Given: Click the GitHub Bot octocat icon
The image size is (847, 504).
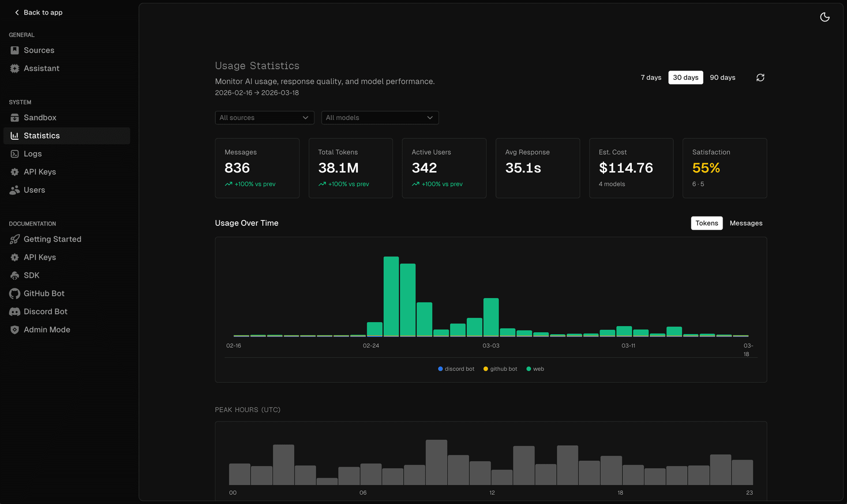Looking at the screenshot, I should coord(15,294).
